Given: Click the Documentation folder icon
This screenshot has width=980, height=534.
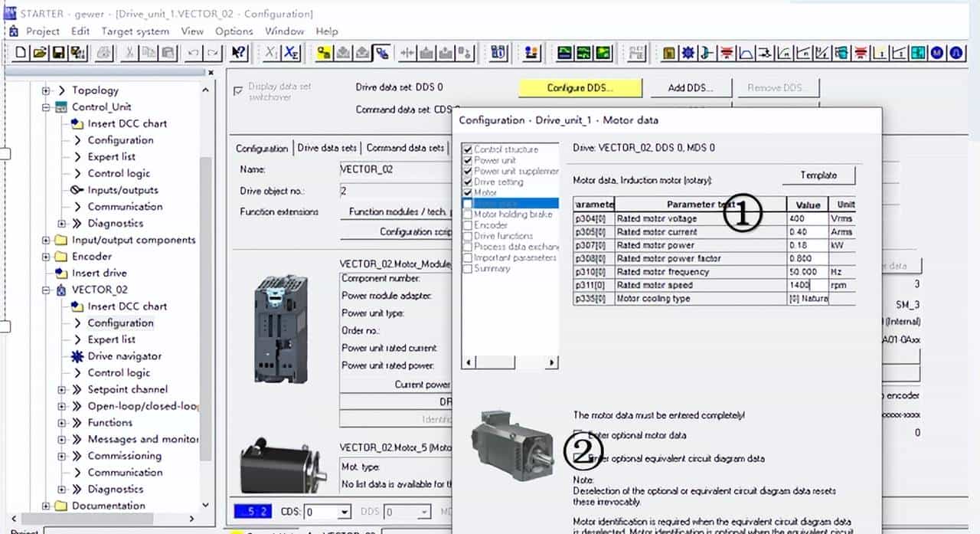Looking at the screenshot, I should coord(61,506).
